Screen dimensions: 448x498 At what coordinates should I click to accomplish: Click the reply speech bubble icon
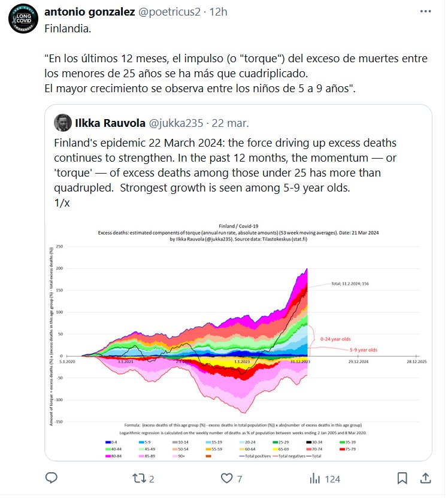click(52, 478)
